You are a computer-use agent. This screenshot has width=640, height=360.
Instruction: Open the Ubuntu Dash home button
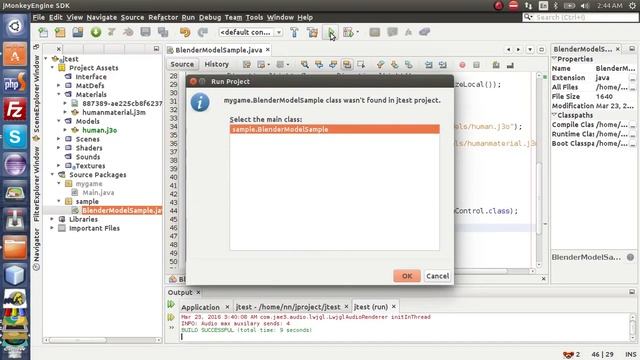15,26
